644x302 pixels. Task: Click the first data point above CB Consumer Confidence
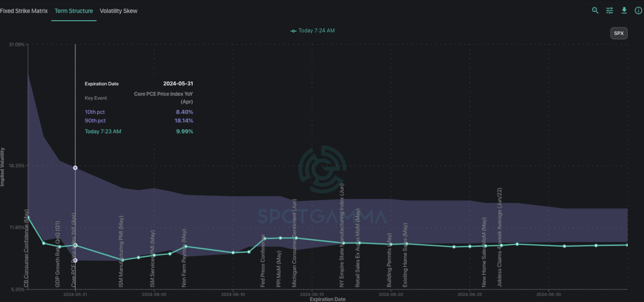click(28, 218)
